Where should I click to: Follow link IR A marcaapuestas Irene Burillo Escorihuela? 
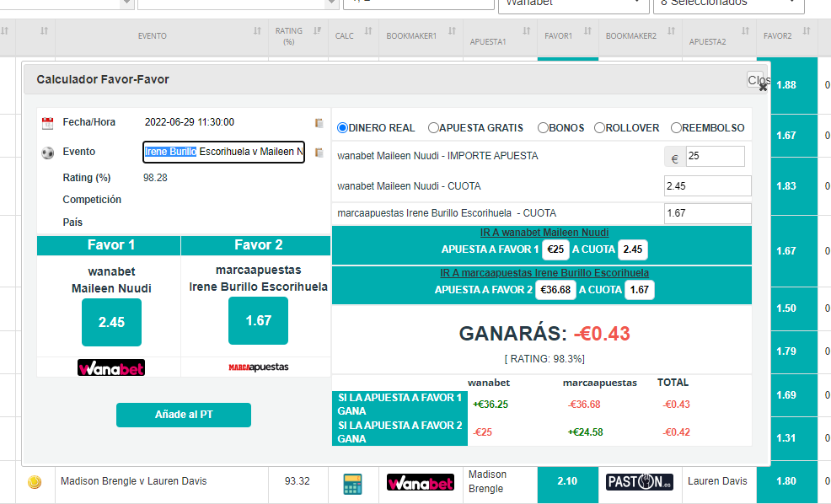544,273
